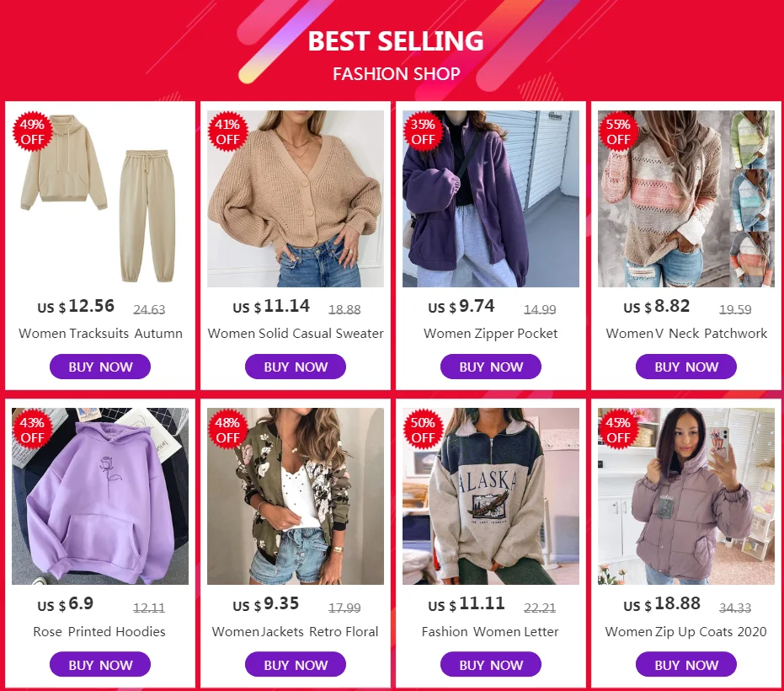Click the Fashion Women Letter product title

pos(490,632)
